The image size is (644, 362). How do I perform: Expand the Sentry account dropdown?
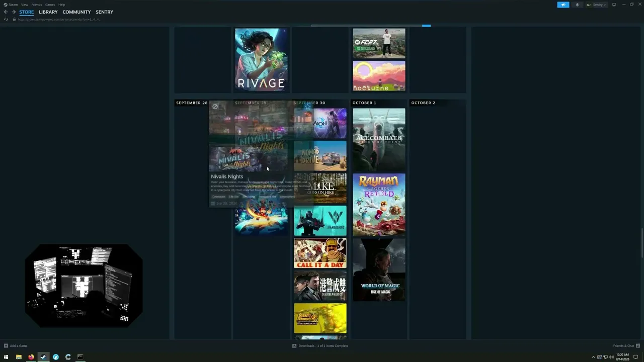[596, 5]
